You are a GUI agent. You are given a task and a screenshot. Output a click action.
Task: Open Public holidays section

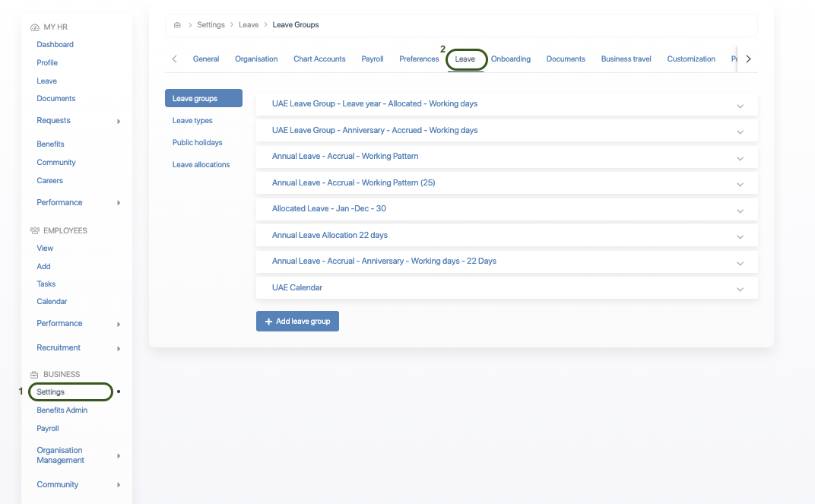tap(197, 143)
